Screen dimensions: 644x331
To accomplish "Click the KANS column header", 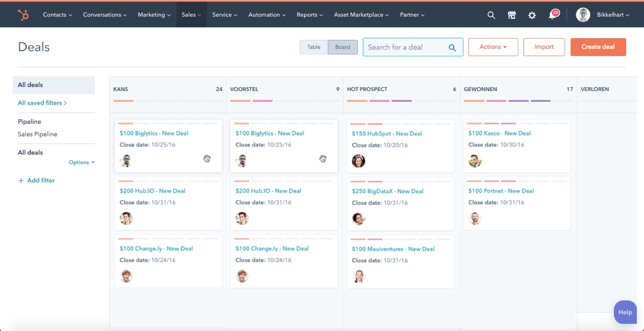I will click(x=121, y=89).
